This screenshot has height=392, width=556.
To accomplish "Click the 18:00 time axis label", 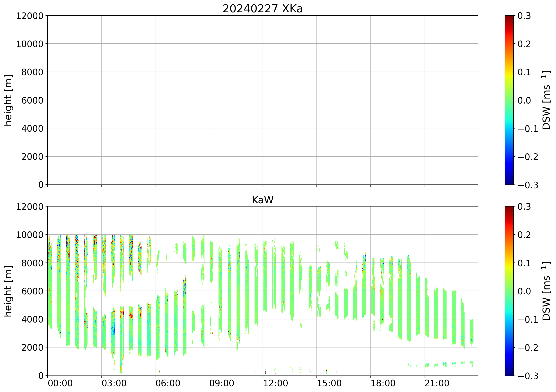I will (383, 383).
